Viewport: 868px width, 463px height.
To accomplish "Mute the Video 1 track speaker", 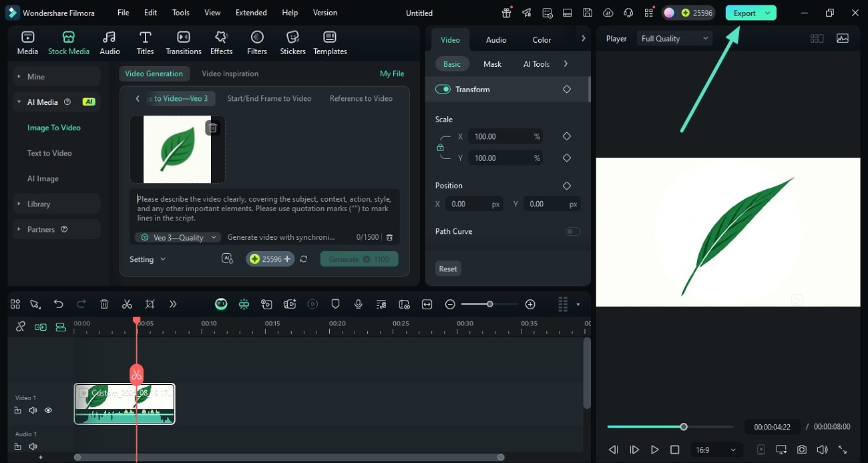I will [x=33, y=410].
